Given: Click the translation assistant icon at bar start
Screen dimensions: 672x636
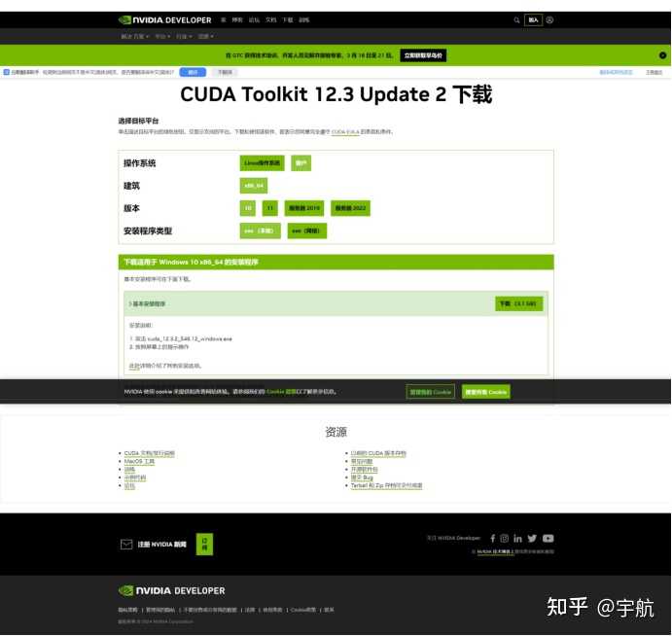Looking at the screenshot, I should (x=7, y=72).
